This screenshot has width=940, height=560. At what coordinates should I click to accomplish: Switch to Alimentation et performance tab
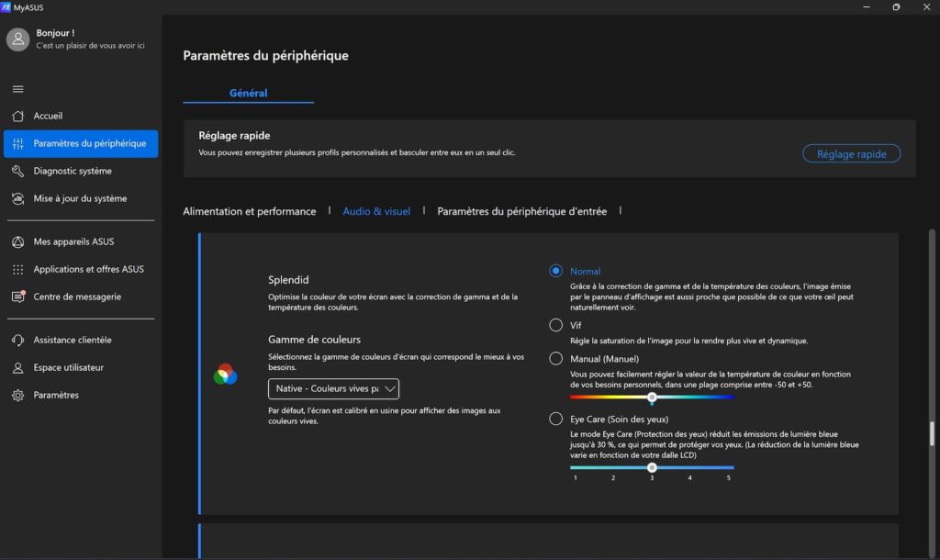(x=249, y=211)
